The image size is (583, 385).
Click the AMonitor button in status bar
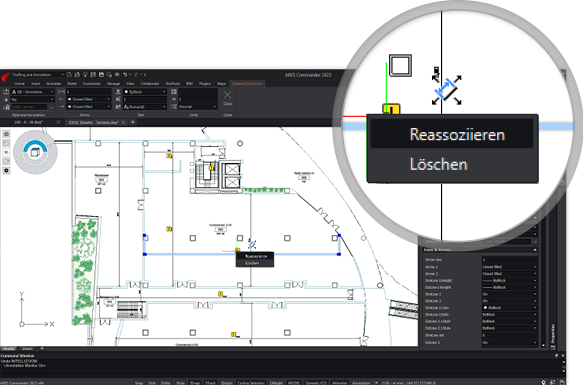[x=339, y=382]
